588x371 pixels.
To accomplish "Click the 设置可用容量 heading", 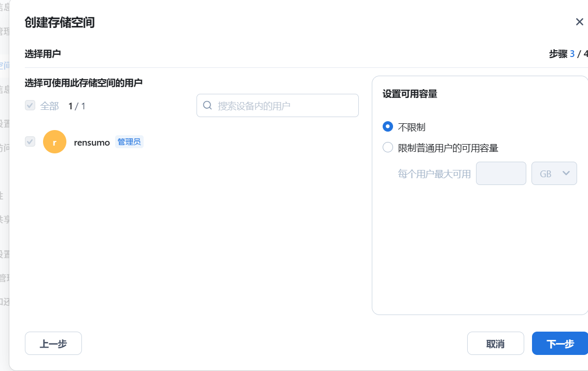I will point(410,94).
